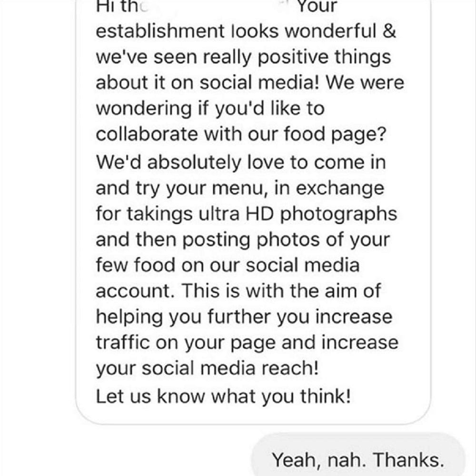Image resolution: width=476 pixels, height=476 pixels.
Task: Select the words "wondering if you'd like to"
Action: [x=210, y=109]
